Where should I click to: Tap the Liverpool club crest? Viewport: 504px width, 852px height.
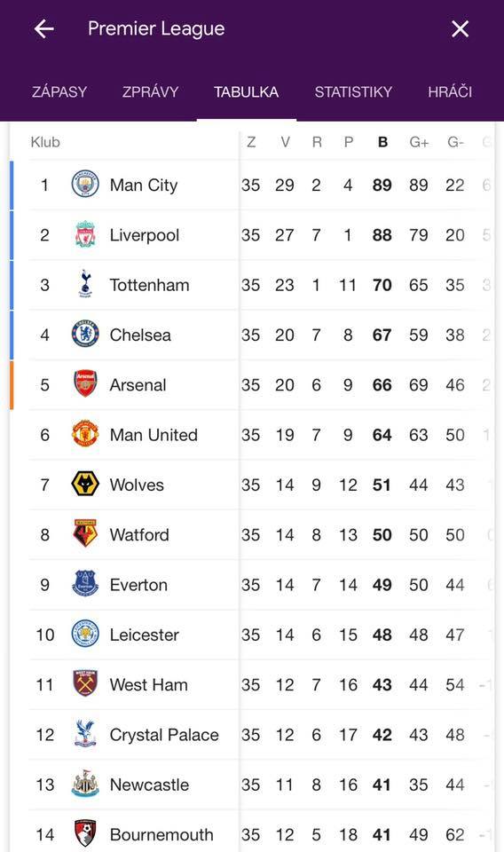coord(85,234)
